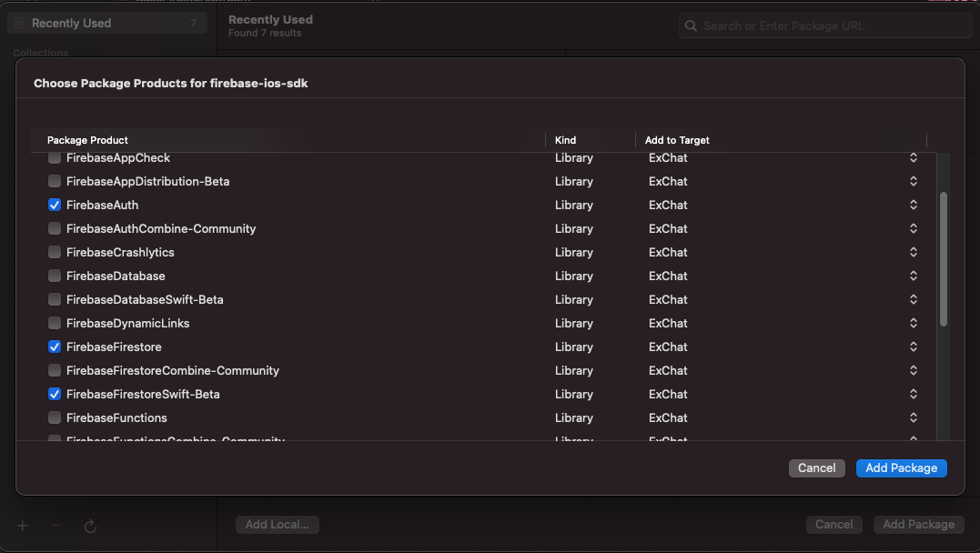Deselect FirebaseFirestoreSwift-Beta checkbox
Image resolution: width=980 pixels, height=553 pixels.
55,395
